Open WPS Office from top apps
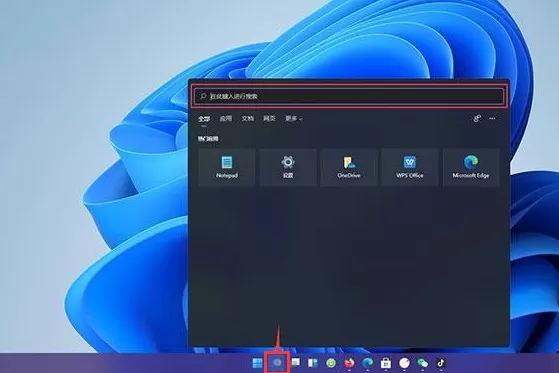This screenshot has height=373, width=559. [x=410, y=167]
